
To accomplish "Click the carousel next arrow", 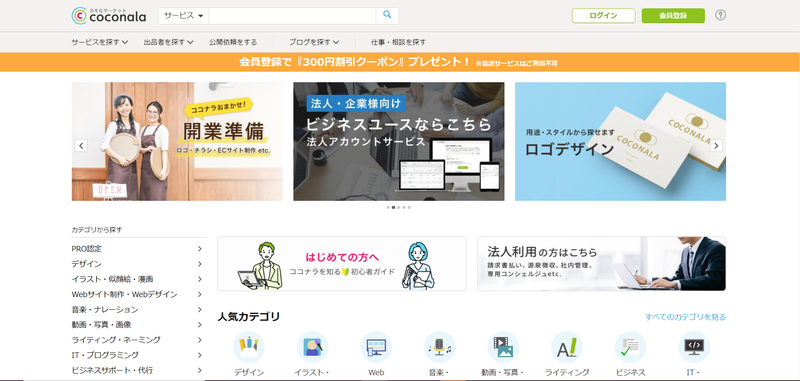I will pos(716,145).
